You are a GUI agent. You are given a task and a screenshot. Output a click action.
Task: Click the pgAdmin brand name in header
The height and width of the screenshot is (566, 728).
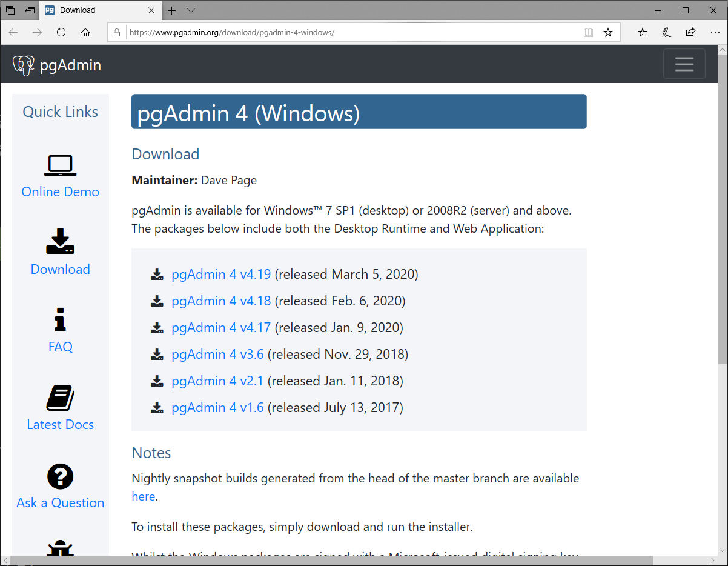tap(70, 65)
